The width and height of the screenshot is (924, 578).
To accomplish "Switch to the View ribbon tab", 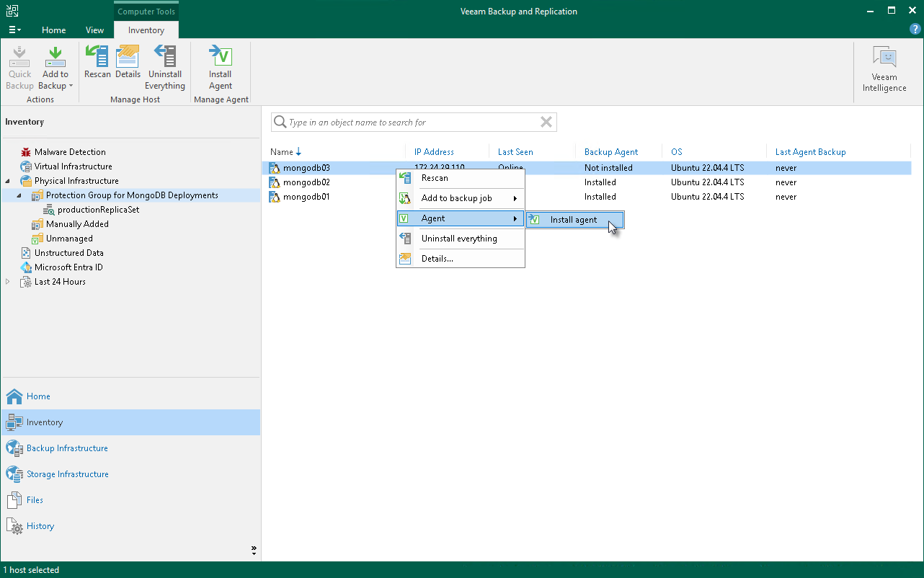I will tap(94, 30).
